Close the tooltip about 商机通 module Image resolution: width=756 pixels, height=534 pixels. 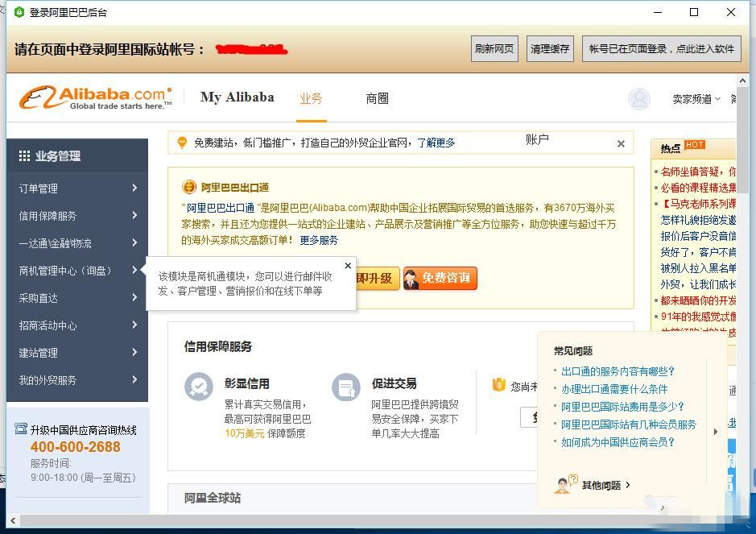coord(348,266)
